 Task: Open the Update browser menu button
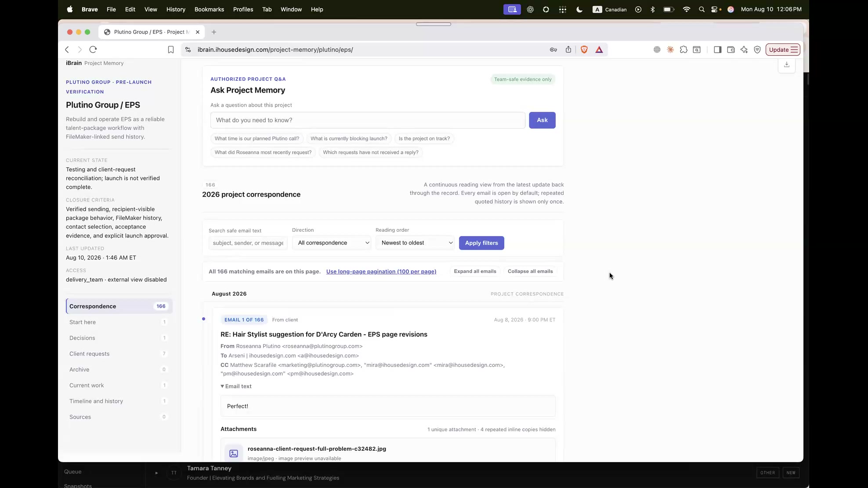point(783,50)
